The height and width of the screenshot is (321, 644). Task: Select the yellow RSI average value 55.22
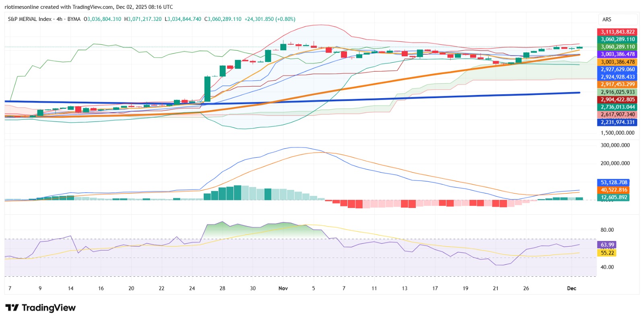pyautogui.click(x=607, y=253)
